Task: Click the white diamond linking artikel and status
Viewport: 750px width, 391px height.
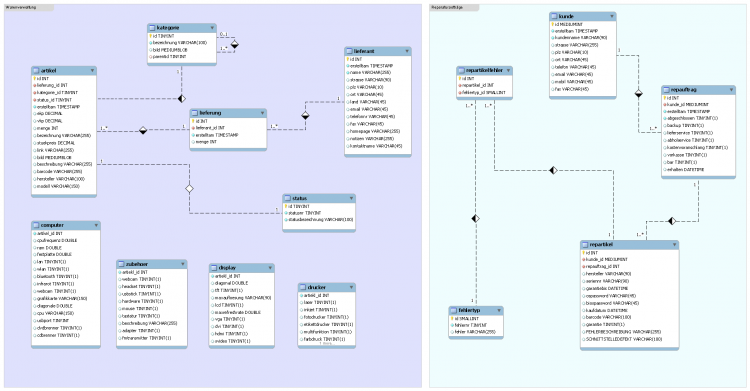Action: pyautogui.click(x=189, y=189)
